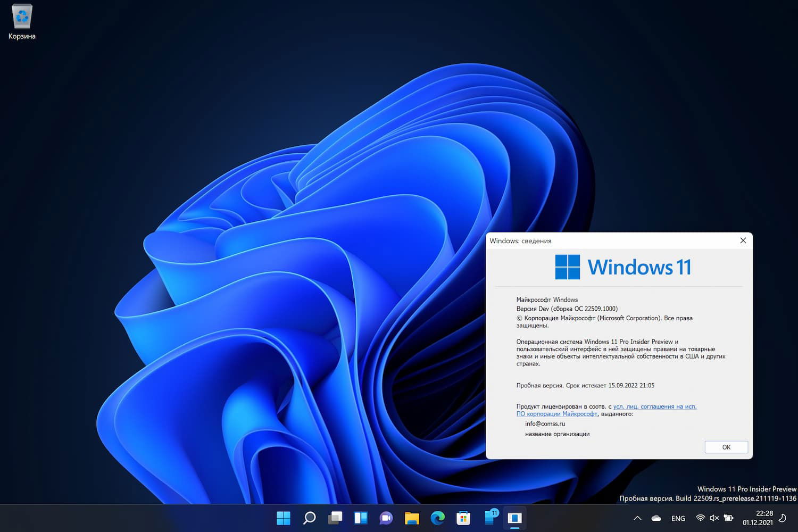Open the Start menu
The height and width of the screenshot is (532, 798).
[x=284, y=518]
